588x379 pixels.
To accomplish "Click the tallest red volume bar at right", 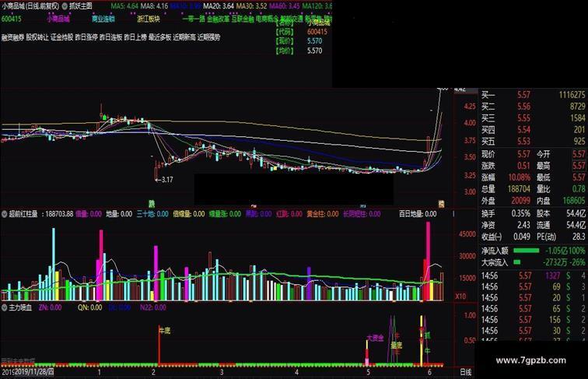I will pyautogui.click(x=428, y=261).
